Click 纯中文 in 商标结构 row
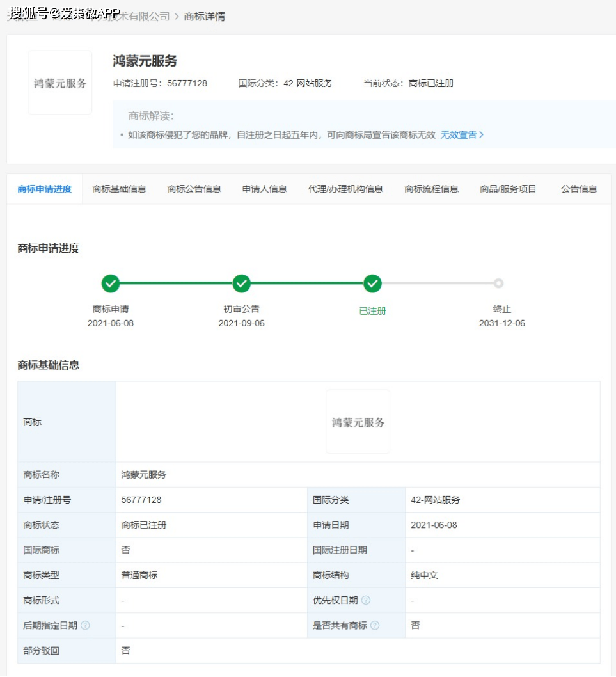 pyautogui.click(x=424, y=575)
